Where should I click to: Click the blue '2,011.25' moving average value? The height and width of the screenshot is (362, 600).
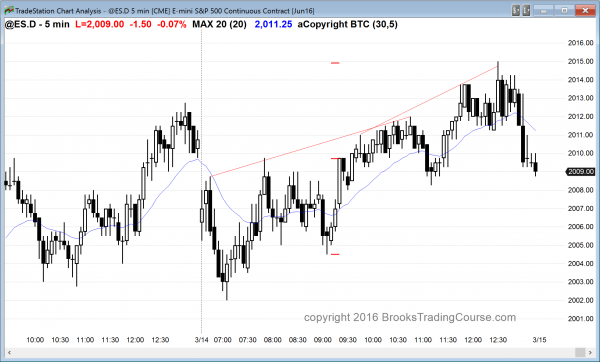[273, 24]
